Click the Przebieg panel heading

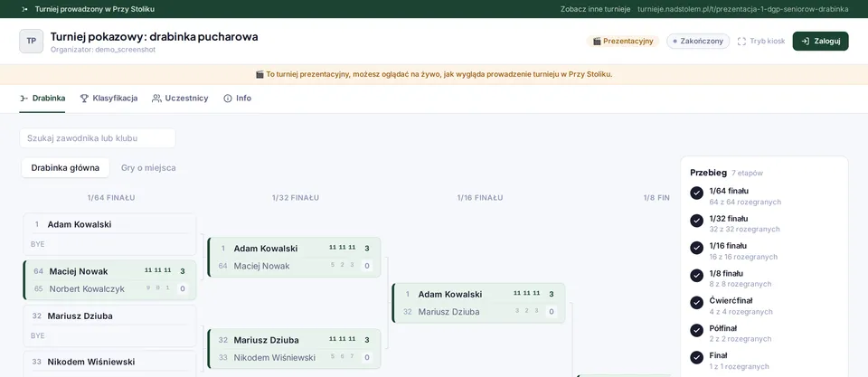point(708,173)
